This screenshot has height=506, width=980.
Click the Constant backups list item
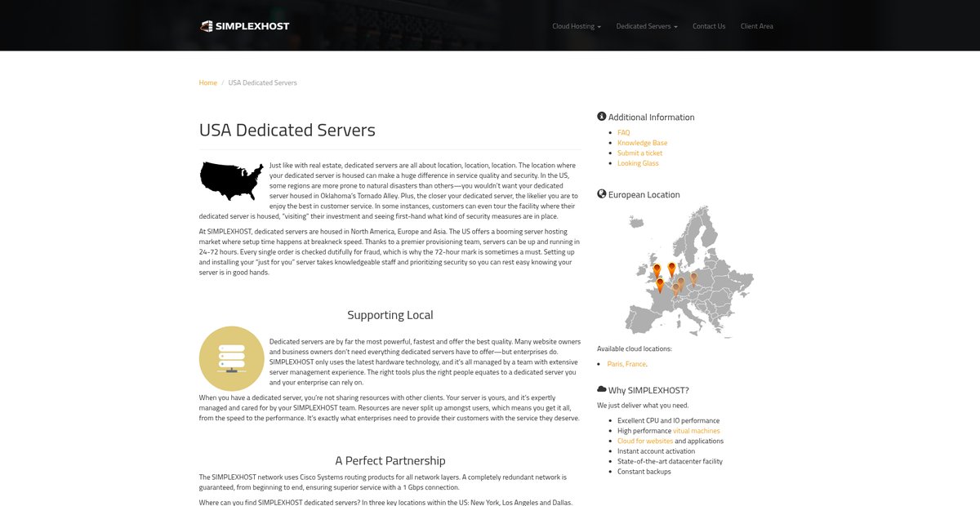(x=644, y=471)
